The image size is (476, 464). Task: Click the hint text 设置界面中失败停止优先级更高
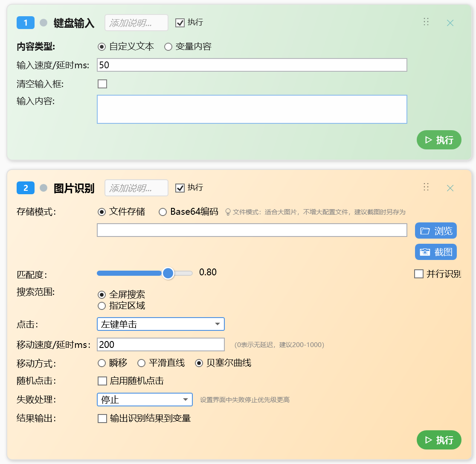(245, 400)
